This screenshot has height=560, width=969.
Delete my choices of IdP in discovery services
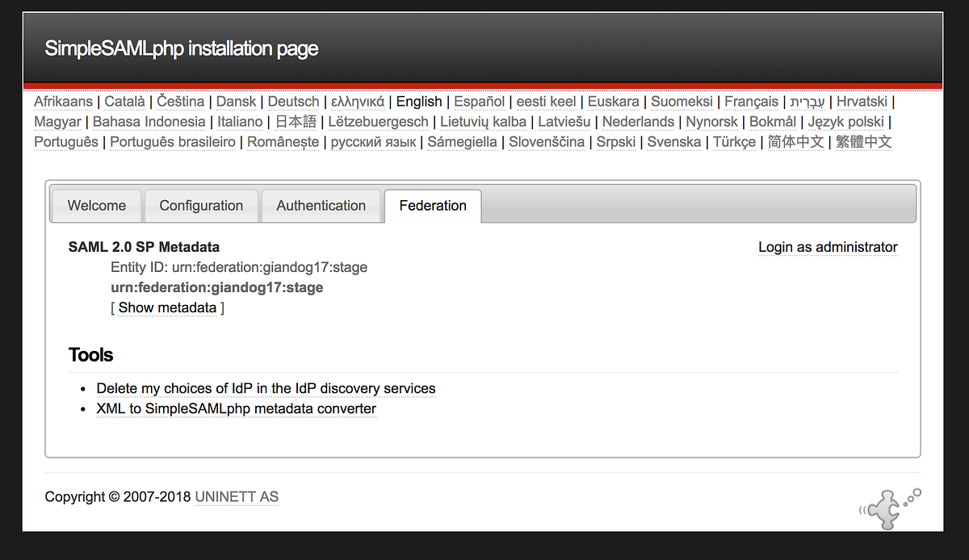pyautogui.click(x=265, y=388)
